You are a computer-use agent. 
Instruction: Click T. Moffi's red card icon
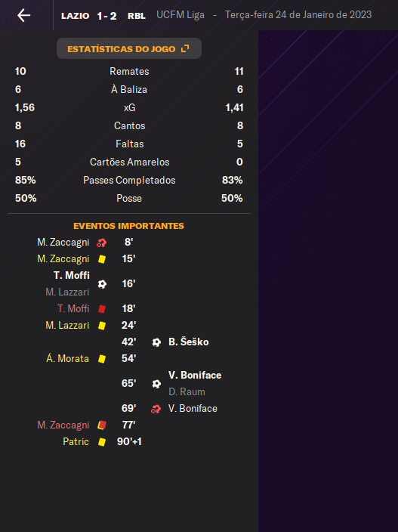tap(102, 309)
